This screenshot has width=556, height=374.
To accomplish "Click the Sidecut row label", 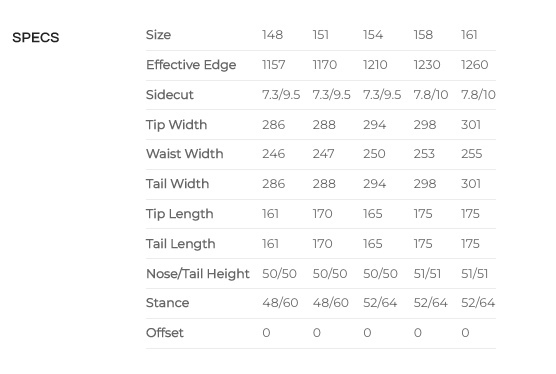I will [x=169, y=95].
